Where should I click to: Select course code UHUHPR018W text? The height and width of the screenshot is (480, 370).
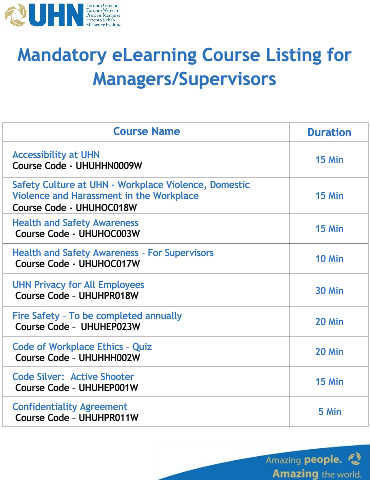108,296
